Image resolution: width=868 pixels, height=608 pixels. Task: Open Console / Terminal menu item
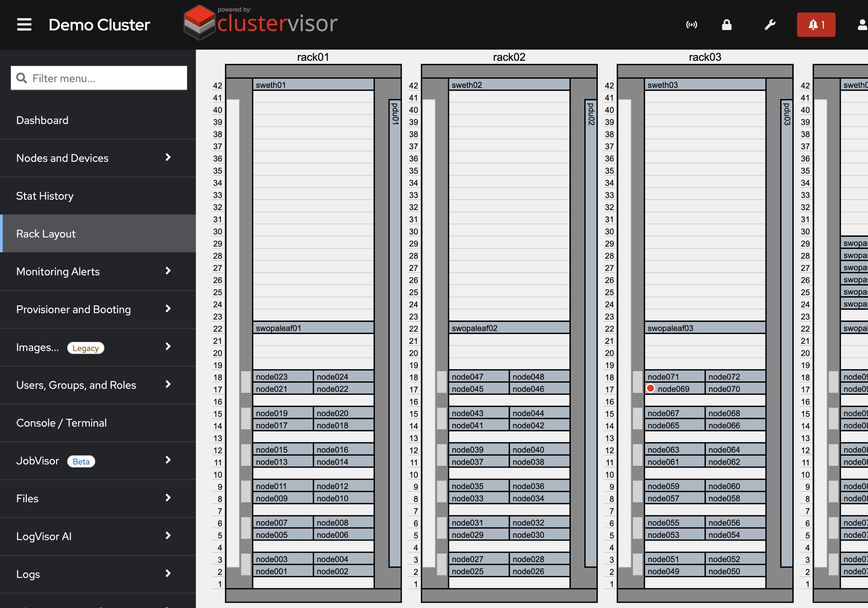click(98, 423)
